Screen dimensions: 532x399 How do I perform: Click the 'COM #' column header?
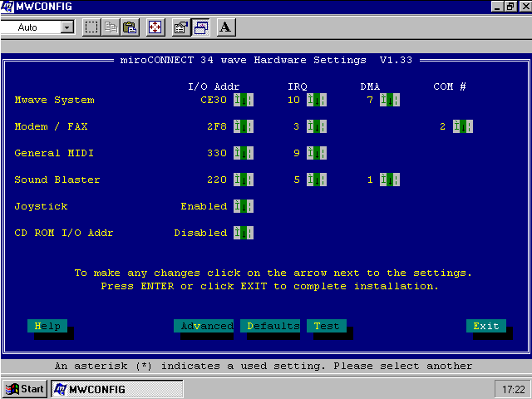pos(450,86)
